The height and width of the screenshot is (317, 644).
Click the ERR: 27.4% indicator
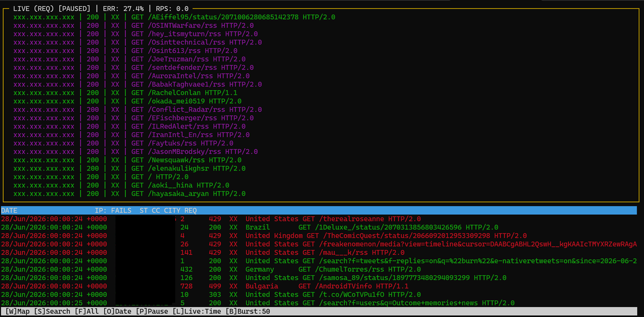coord(123,8)
